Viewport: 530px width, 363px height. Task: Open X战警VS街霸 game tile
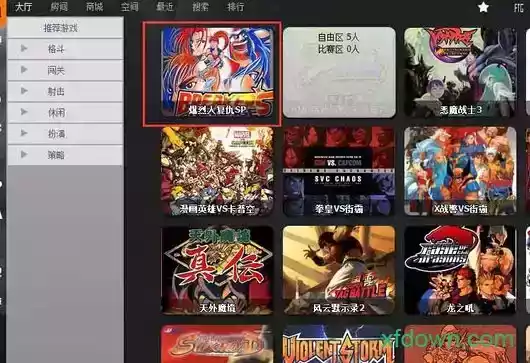click(460, 171)
